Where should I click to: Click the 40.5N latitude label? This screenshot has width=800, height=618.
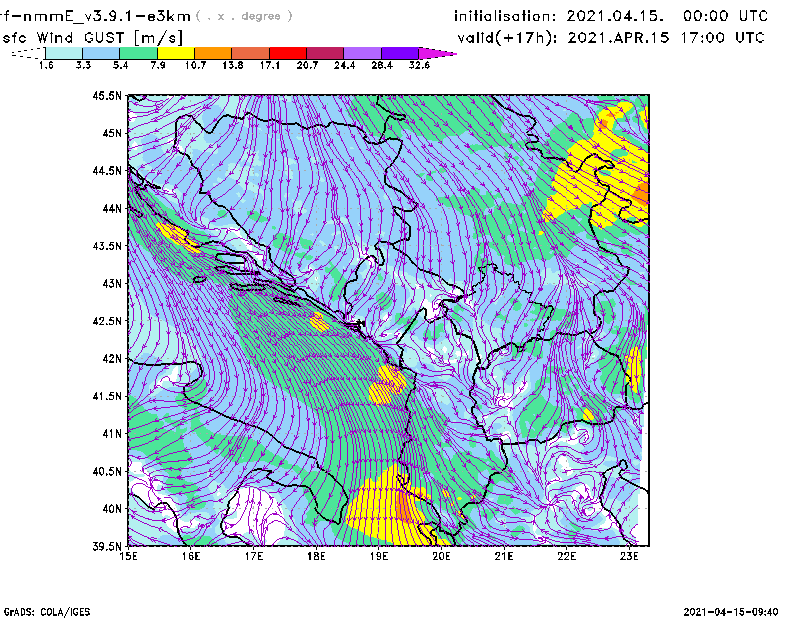[107, 471]
